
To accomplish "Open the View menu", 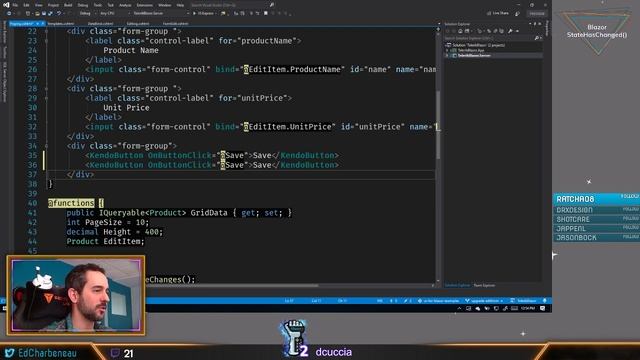I will point(38,5).
